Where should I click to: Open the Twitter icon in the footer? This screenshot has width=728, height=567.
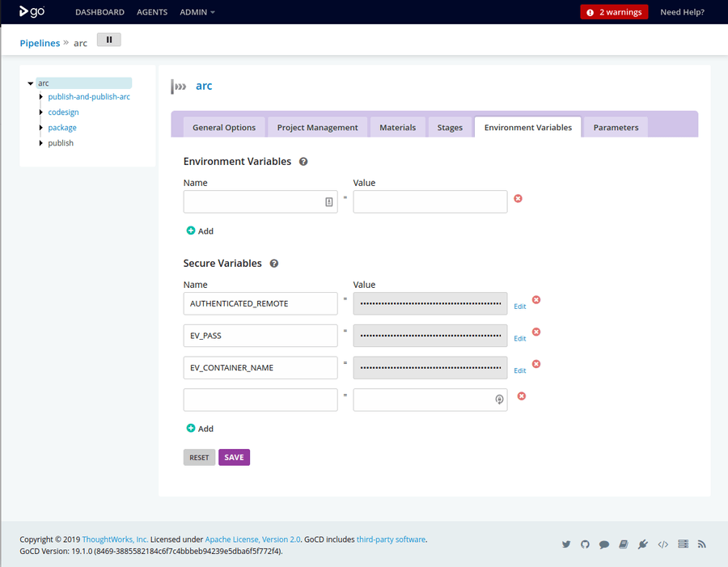pyautogui.click(x=565, y=544)
